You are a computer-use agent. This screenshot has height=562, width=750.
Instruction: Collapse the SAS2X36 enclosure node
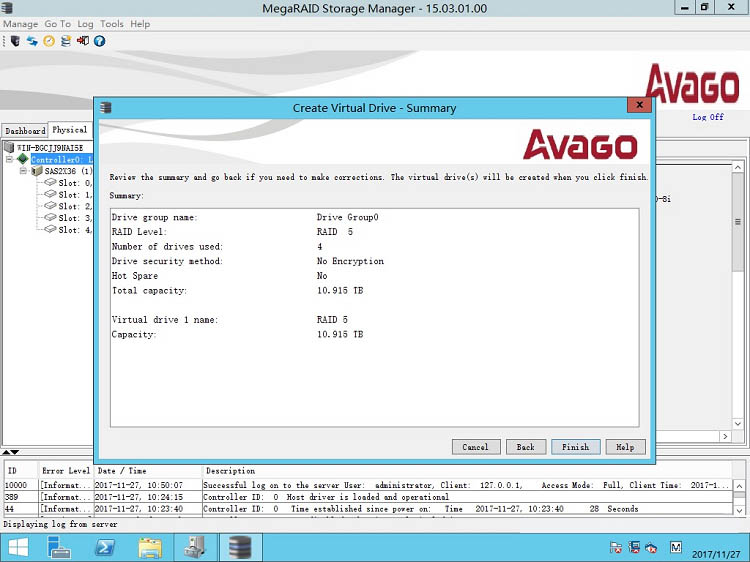tap(23, 171)
